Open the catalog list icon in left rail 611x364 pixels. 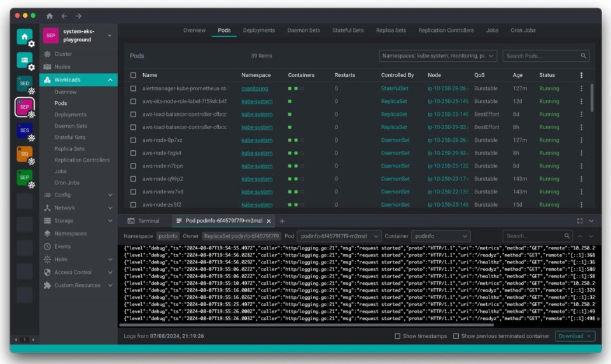point(24,59)
